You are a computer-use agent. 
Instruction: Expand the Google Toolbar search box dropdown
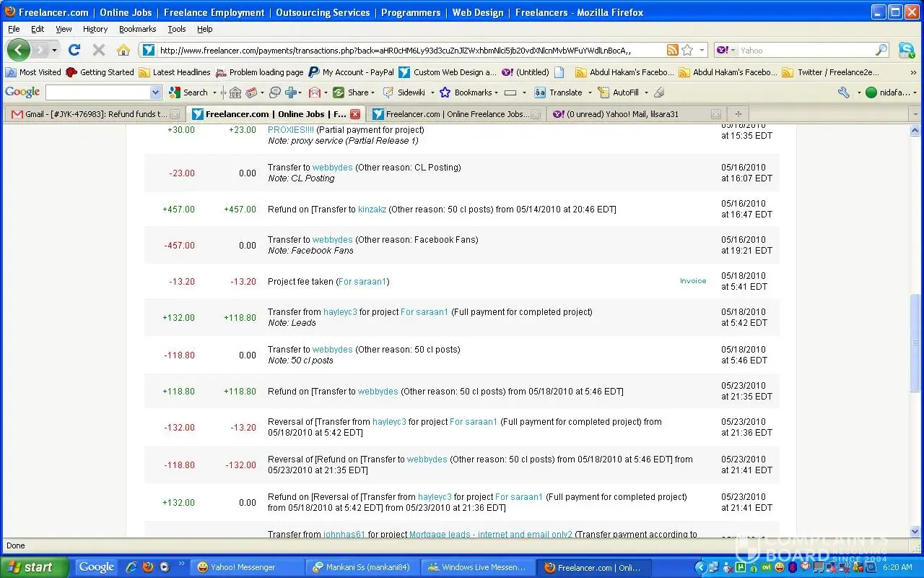coord(155,92)
